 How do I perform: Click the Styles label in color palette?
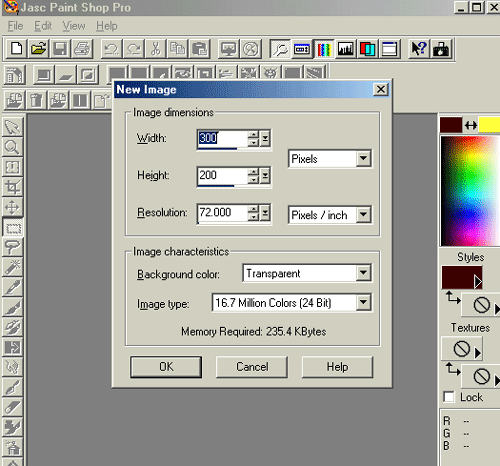[470, 257]
